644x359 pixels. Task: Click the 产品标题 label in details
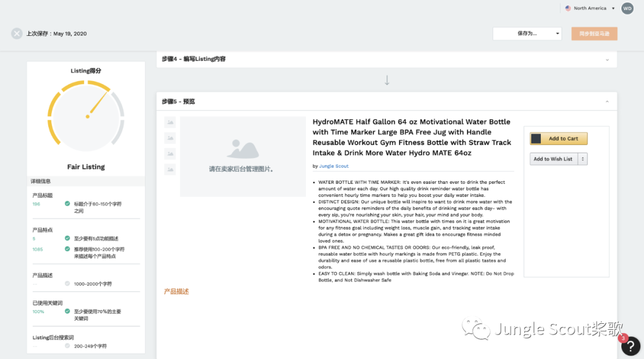click(43, 196)
